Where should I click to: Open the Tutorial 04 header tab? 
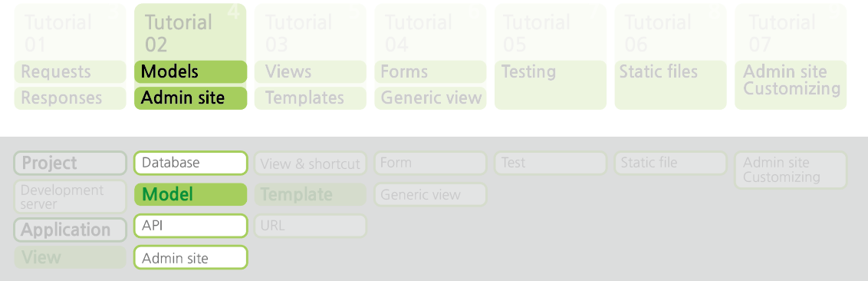[430, 33]
